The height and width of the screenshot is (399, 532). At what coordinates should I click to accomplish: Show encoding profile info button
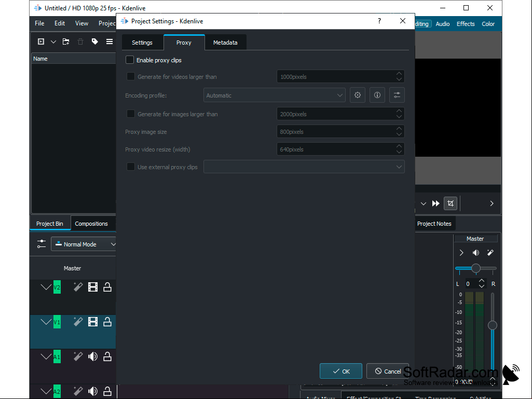click(x=377, y=95)
